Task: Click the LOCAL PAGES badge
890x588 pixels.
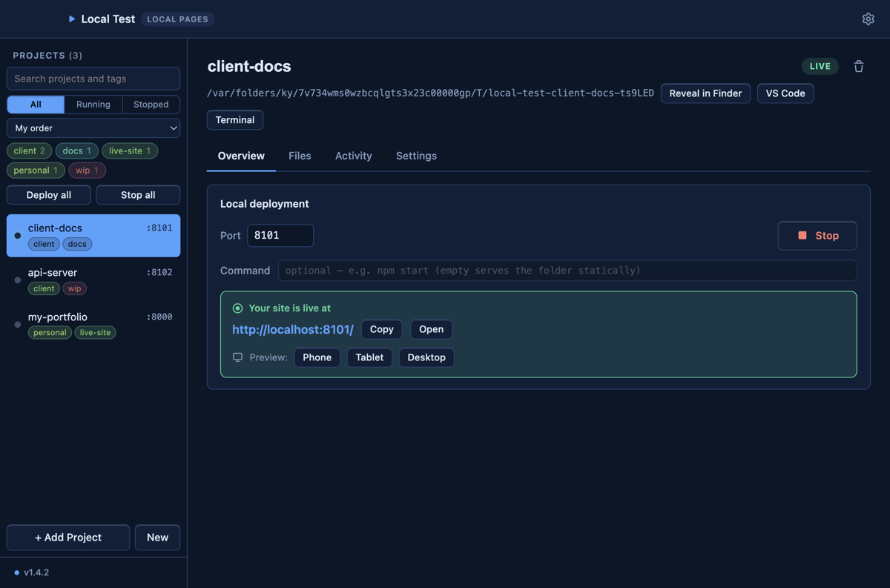Action: (x=177, y=19)
